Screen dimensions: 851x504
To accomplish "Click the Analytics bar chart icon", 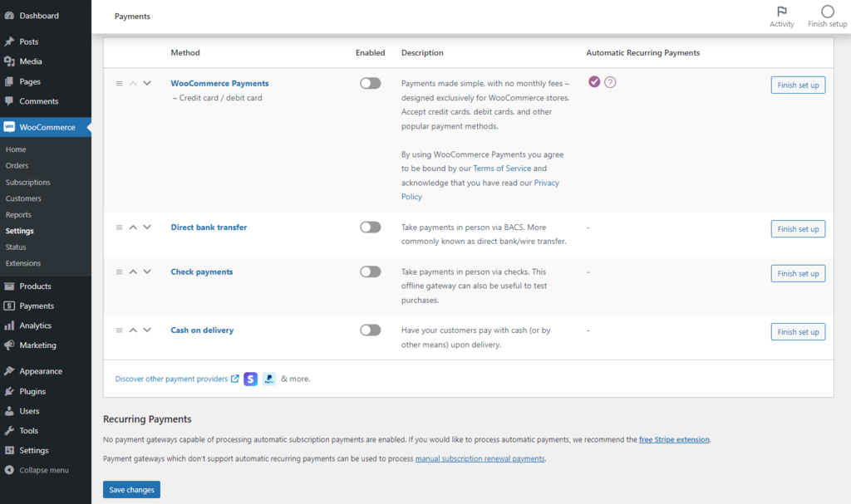I will click(x=9, y=325).
